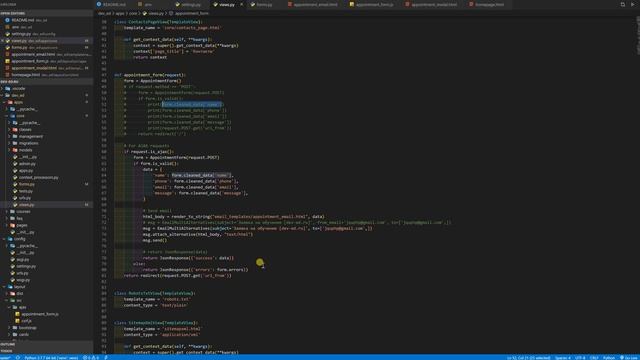Switch to the README.md editor tab
The height and width of the screenshot is (360, 640).
pyautogui.click(x=114, y=4)
